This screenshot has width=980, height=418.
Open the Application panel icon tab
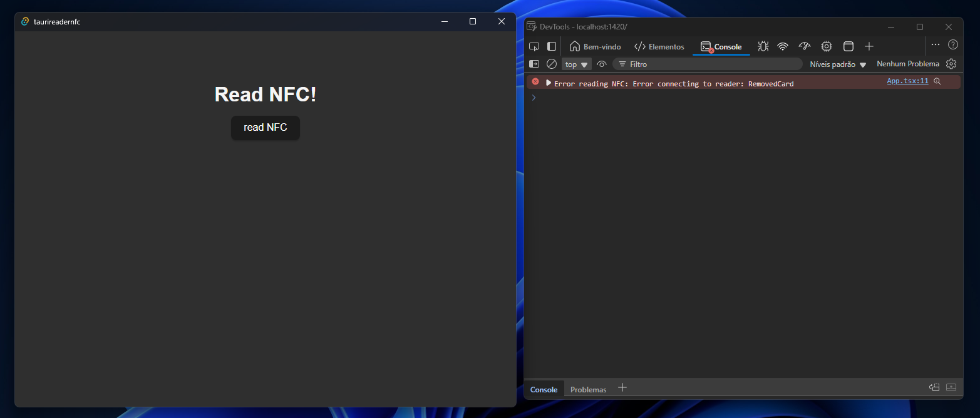(848, 46)
